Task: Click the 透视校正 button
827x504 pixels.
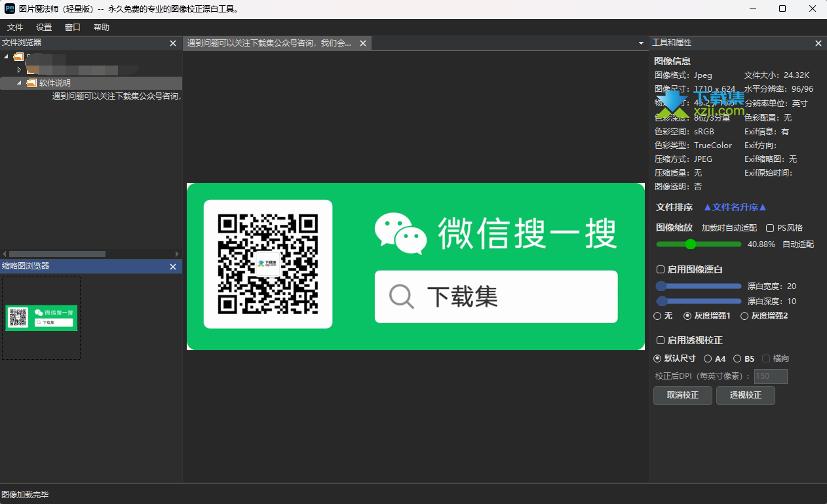Action: tap(745, 395)
